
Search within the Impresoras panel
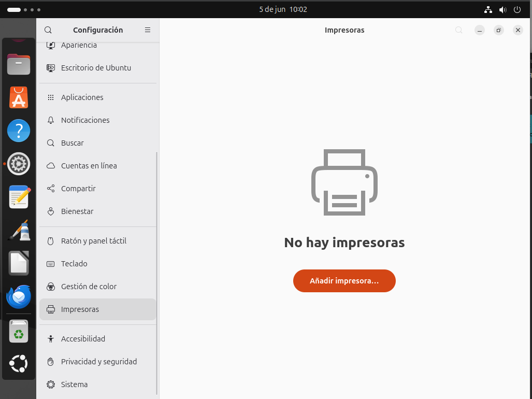(458, 30)
